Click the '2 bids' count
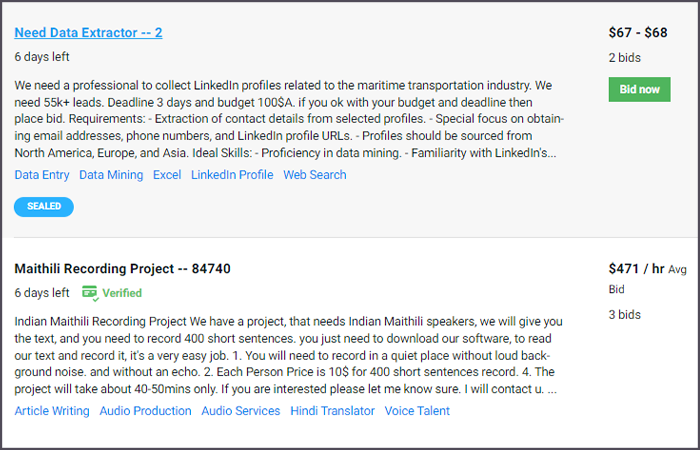The width and height of the screenshot is (700, 450). tap(625, 58)
